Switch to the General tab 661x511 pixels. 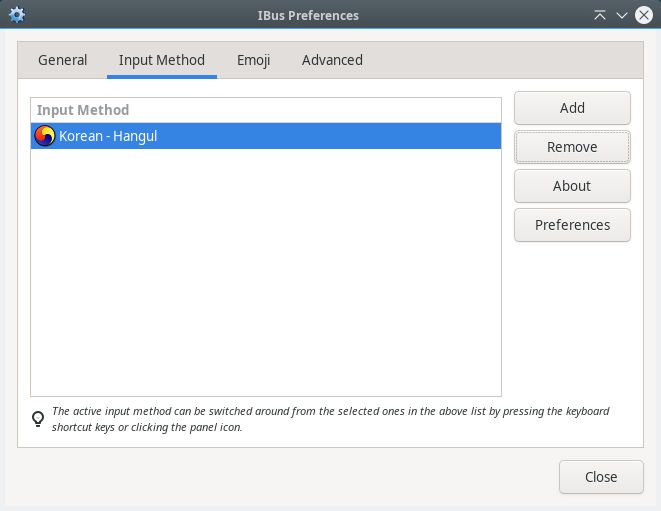[x=62, y=60]
